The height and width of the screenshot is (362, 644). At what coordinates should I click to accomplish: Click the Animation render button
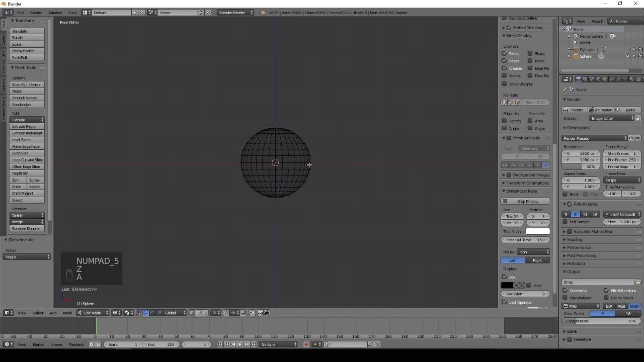coord(601,110)
